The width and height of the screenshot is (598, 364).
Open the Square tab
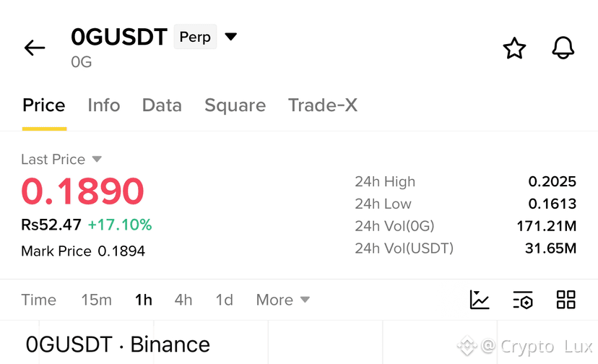point(235,105)
